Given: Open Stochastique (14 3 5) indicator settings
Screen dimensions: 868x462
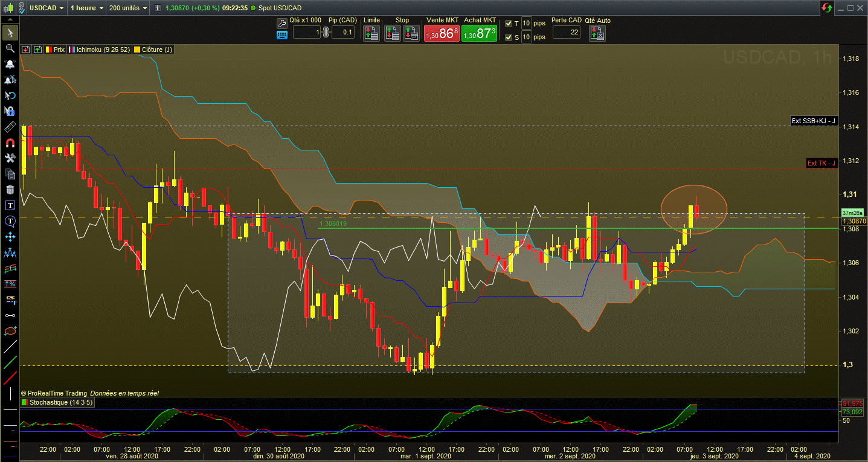Looking at the screenshot, I should pyautogui.click(x=56, y=402).
